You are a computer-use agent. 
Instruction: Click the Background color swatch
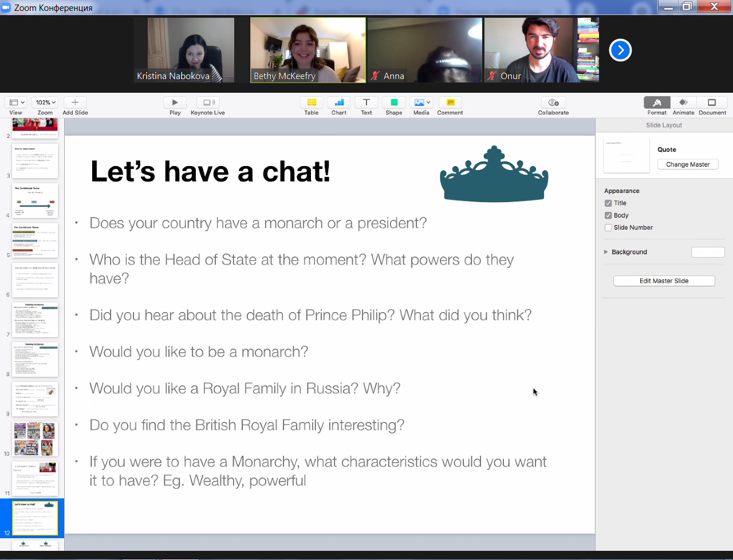coord(708,252)
